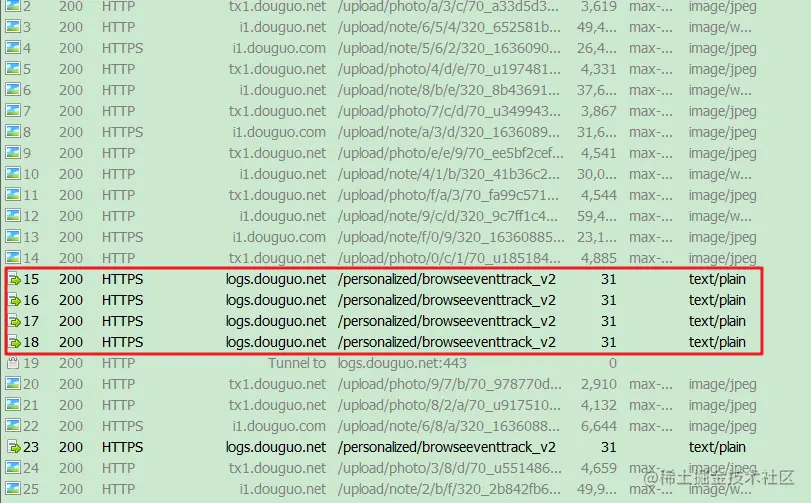Click the image icon of session 25
This screenshot has height=503, width=811.
click(13, 489)
